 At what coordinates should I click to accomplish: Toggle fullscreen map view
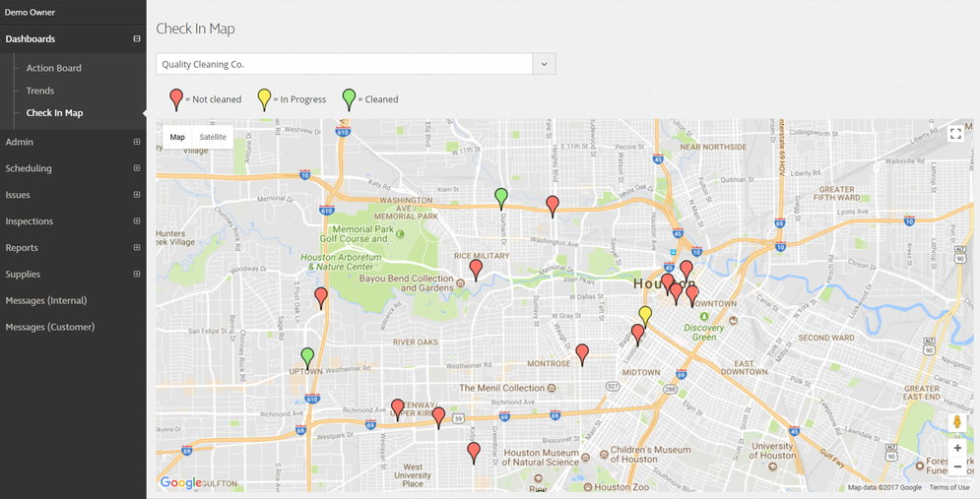[955, 134]
